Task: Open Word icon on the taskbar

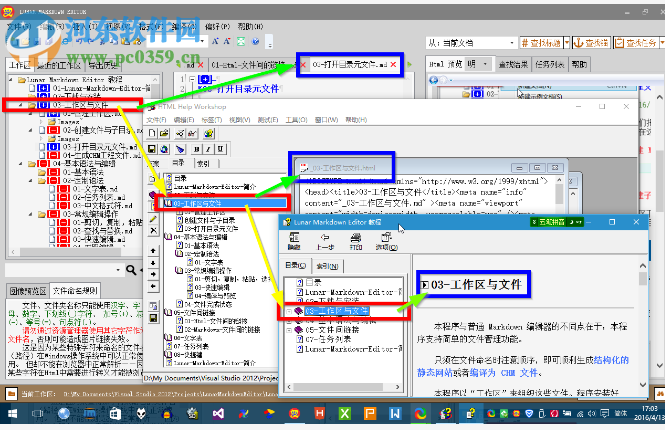Action: (395, 413)
